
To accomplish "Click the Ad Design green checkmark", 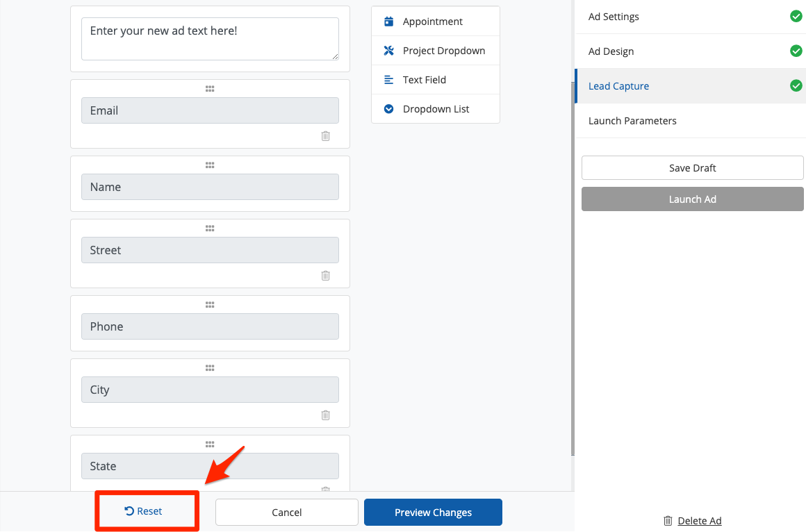I will (796, 51).
